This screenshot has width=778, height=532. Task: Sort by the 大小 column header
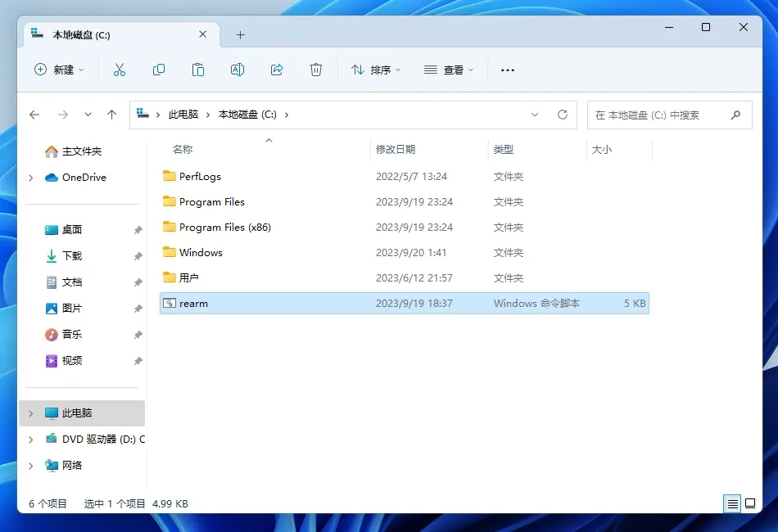[x=601, y=150]
